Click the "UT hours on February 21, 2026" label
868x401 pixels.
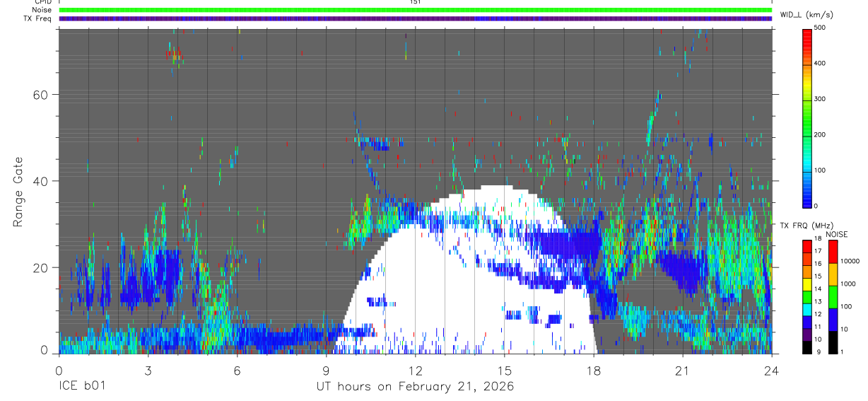(x=415, y=387)
